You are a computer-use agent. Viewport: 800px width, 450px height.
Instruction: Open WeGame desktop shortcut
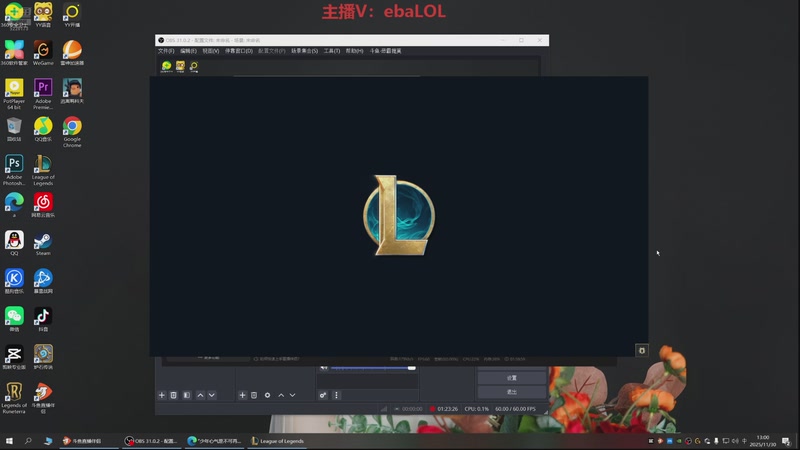pyautogui.click(x=43, y=53)
